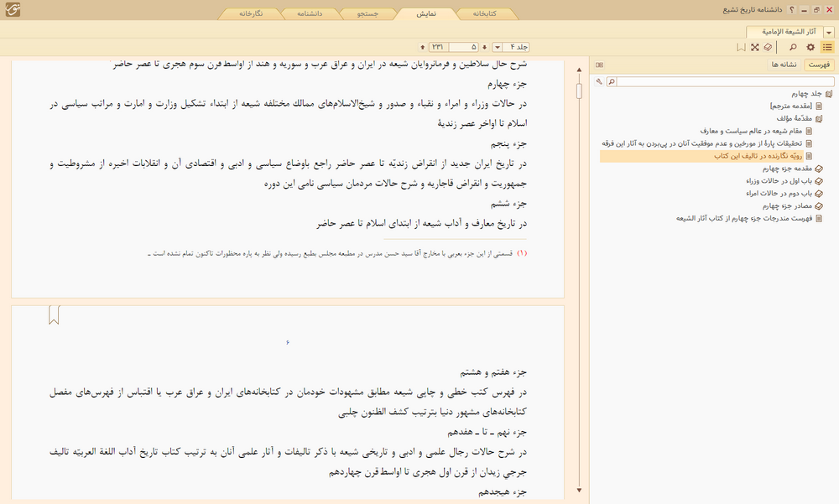Click the magnifier icon inside the index search box
This screenshot has width=839, height=504.
pyautogui.click(x=612, y=81)
